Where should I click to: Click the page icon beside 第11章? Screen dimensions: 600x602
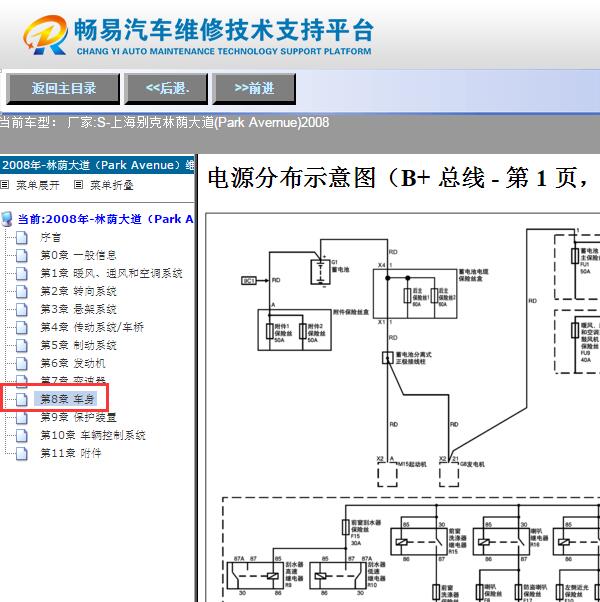(x=22, y=454)
